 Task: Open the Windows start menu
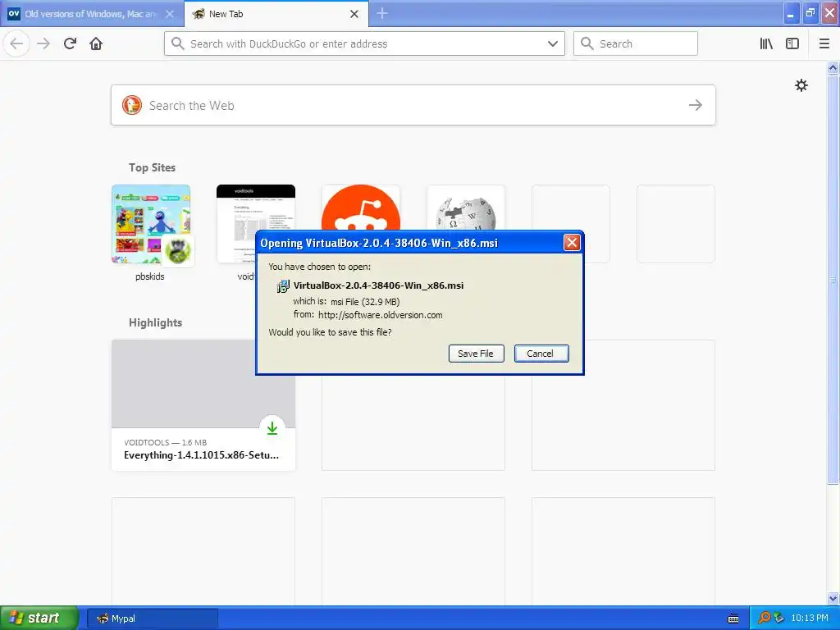click(x=39, y=618)
